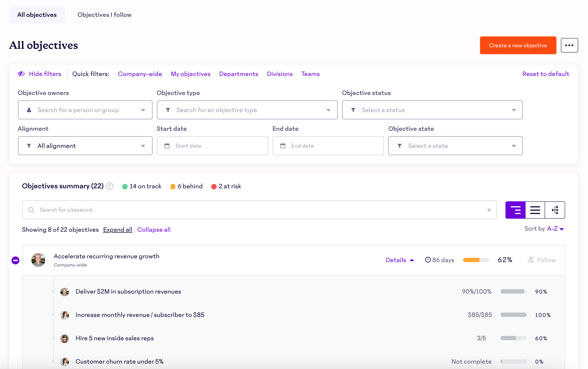Open the Alignment dropdown menu
This screenshot has width=588, height=369.
[x=85, y=146]
